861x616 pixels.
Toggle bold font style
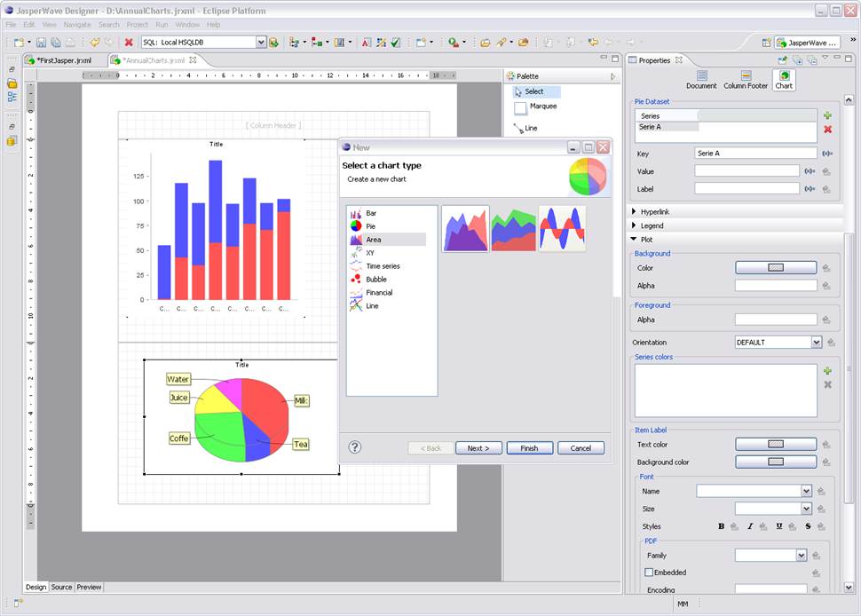pyautogui.click(x=721, y=526)
